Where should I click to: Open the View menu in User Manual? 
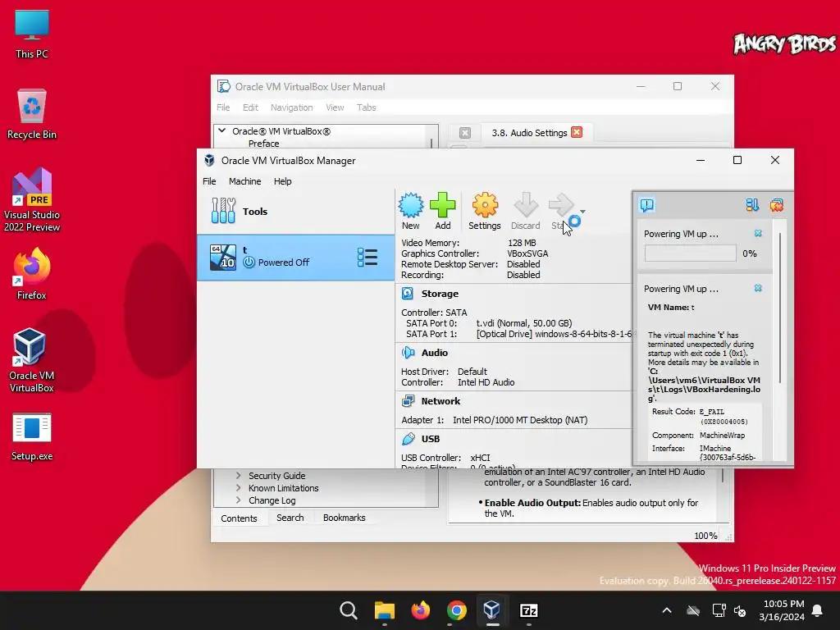point(335,107)
